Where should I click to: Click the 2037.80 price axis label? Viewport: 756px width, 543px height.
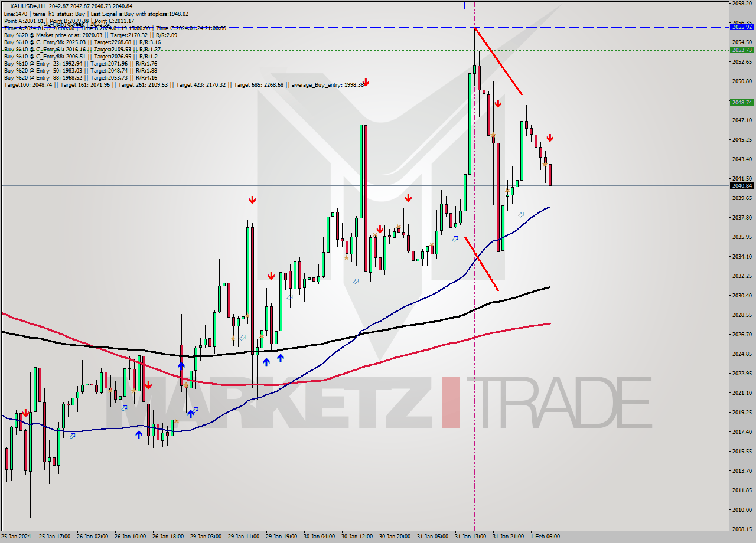pyautogui.click(x=742, y=217)
